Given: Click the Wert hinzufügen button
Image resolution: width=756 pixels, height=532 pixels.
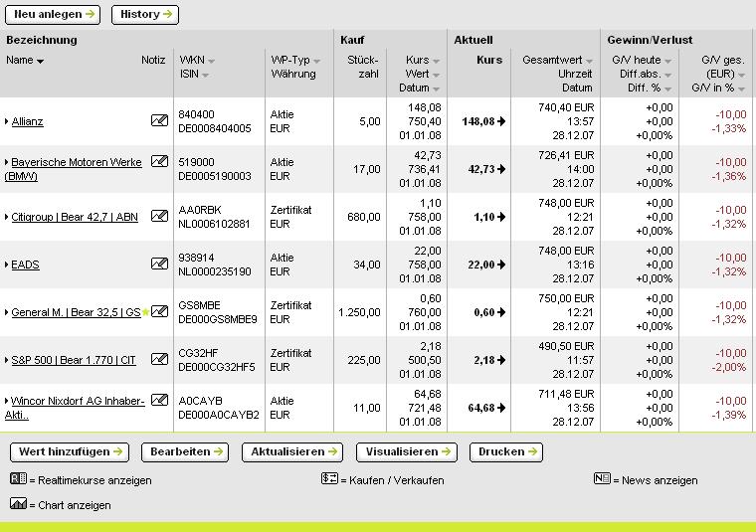Looking at the screenshot, I should (70, 452).
